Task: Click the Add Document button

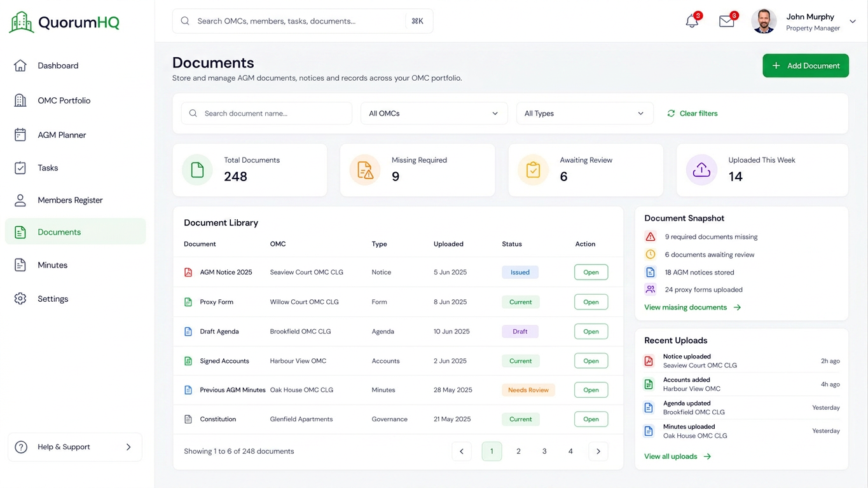Action: 806,65
